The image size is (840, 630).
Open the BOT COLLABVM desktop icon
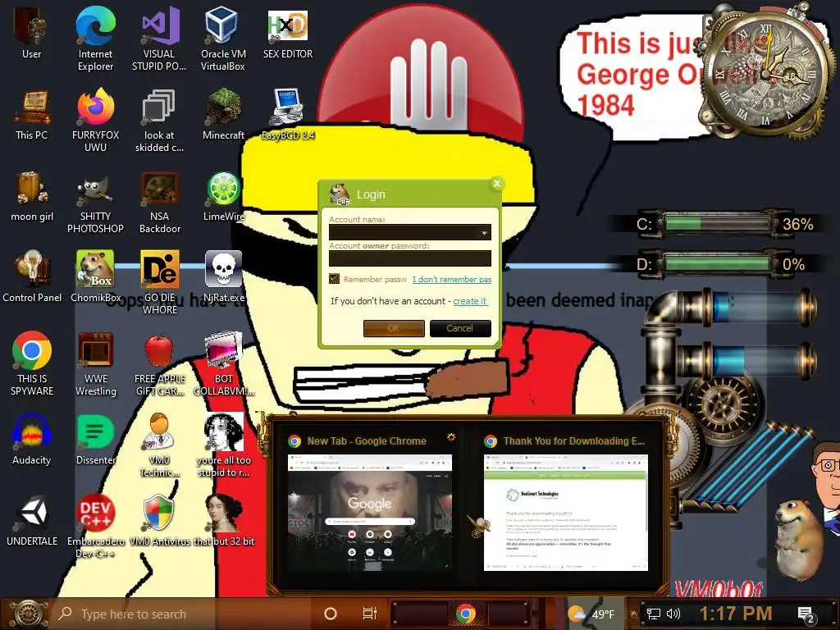pyautogui.click(x=223, y=364)
